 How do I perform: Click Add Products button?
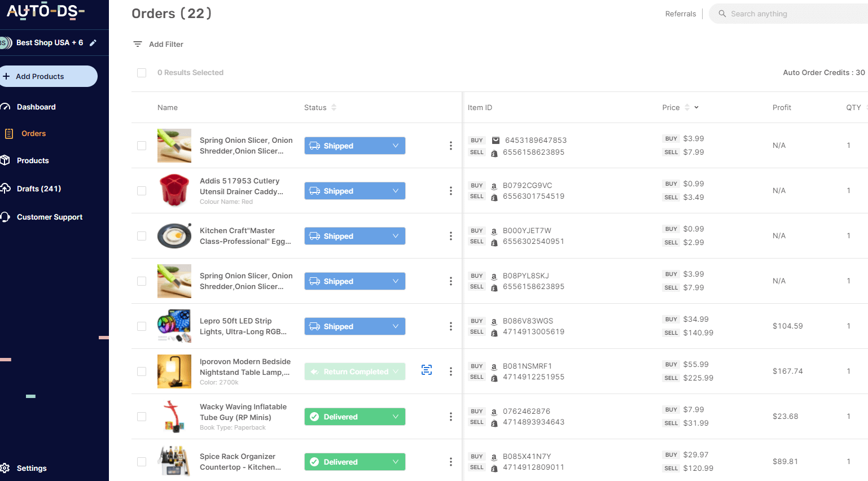coord(49,76)
